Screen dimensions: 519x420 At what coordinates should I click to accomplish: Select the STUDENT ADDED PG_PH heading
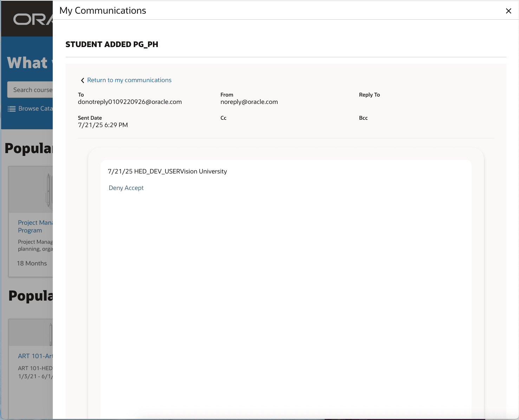coord(112,45)
